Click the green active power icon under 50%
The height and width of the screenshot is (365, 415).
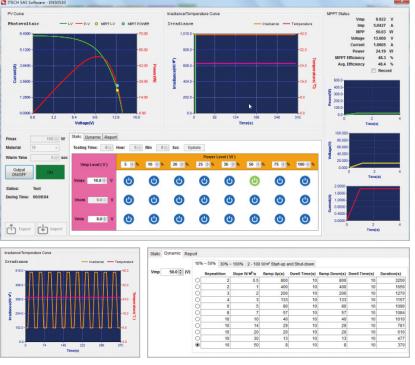click(x=254, y=181)
